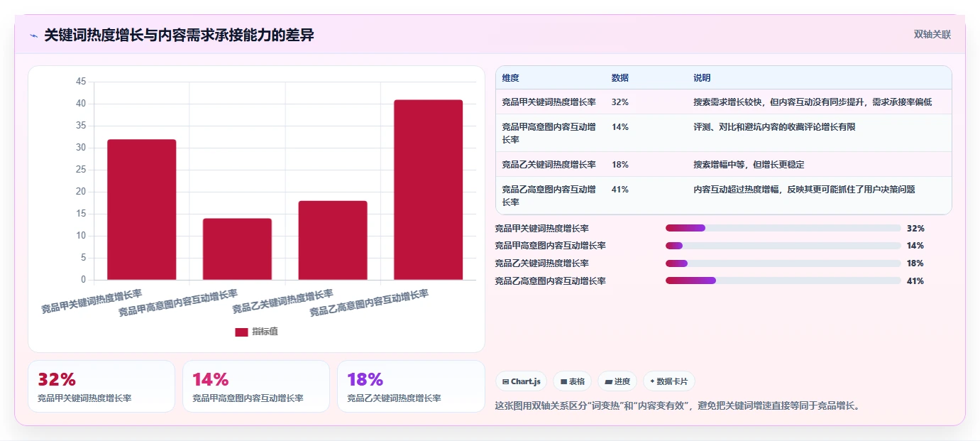This screenshot has height=441, width=980.
Task: Click the 维度 table column header
Action: coord(510,78)
